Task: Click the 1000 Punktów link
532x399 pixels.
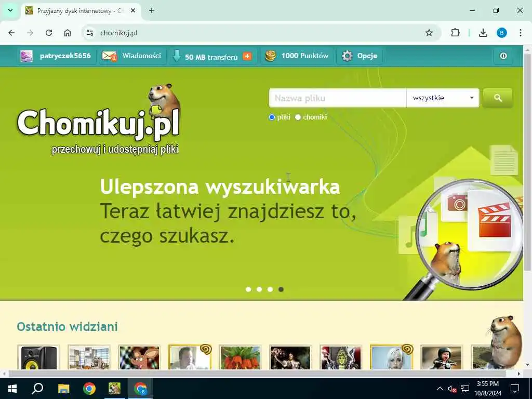Action: point(304,56)
